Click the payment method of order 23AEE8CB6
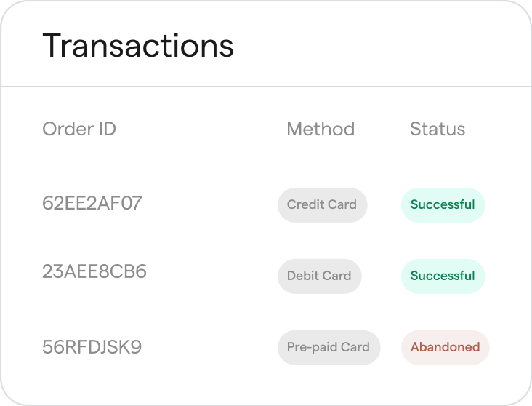532x406 pixels. click(x=319, y=276)
